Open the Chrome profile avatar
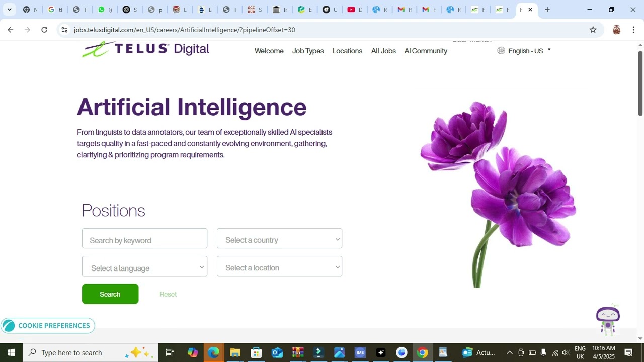Image resolution: width=644 pixels, height=362 pixels. point(616,30)
